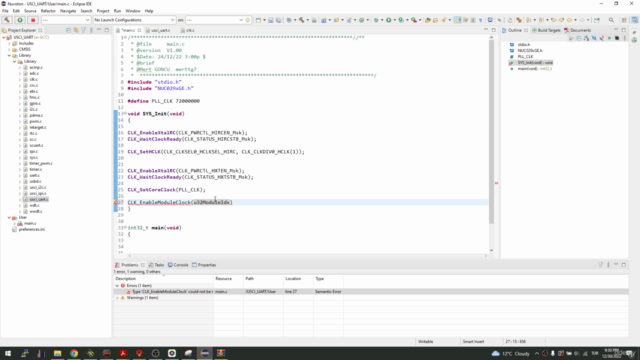
Task: Open the No Launch Configurations dropdown
Action: click(134, 20)
